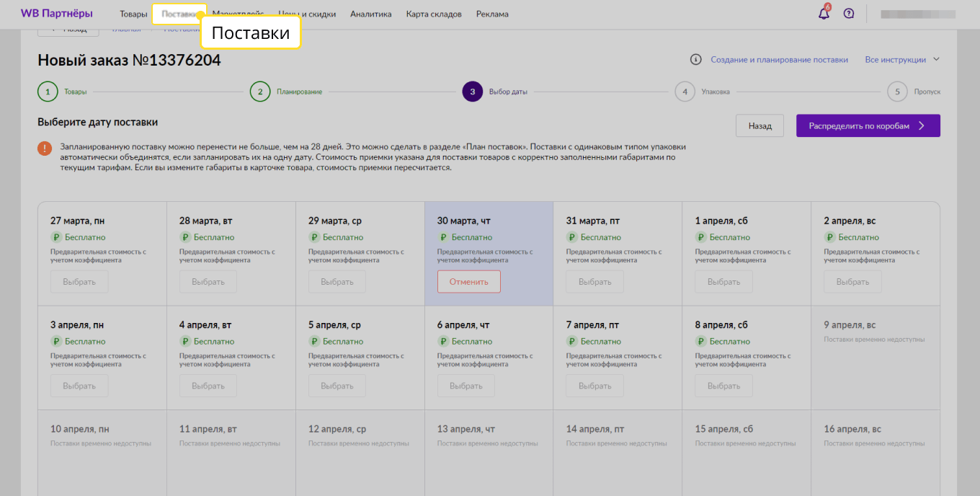Click the orange warning exclamation icon
The height and width of the screenshot is (496, 980).
pos(45,148)
